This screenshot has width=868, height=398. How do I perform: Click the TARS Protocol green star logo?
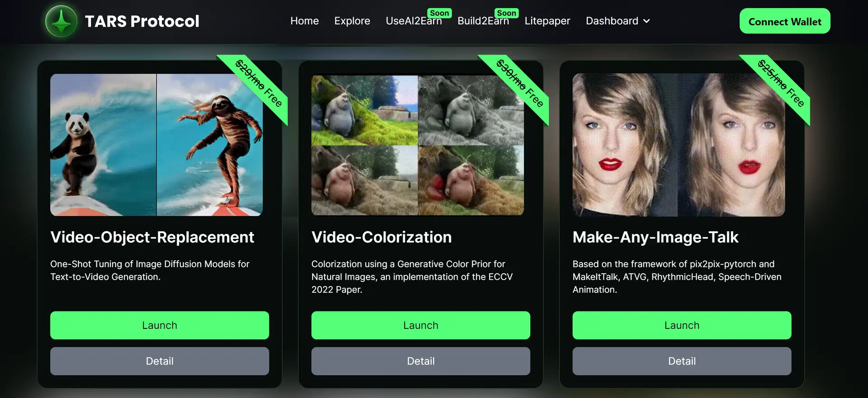click(x=61, y=21)
